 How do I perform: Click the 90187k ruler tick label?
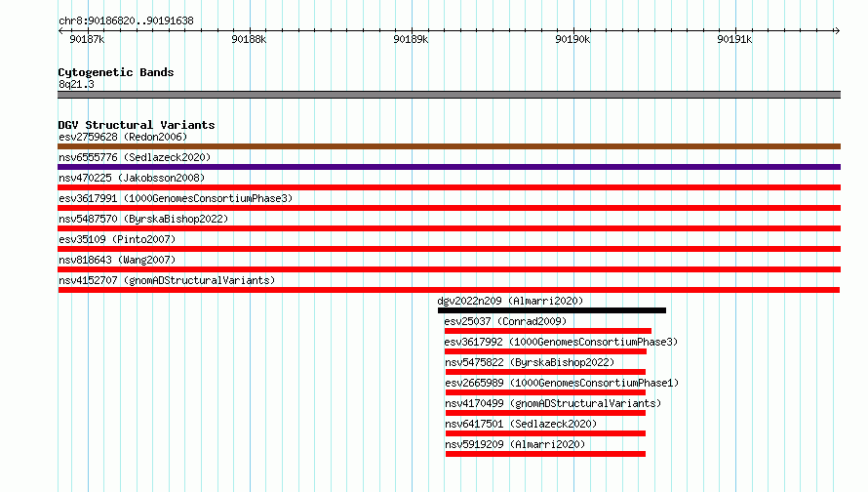tap(87, 39)
